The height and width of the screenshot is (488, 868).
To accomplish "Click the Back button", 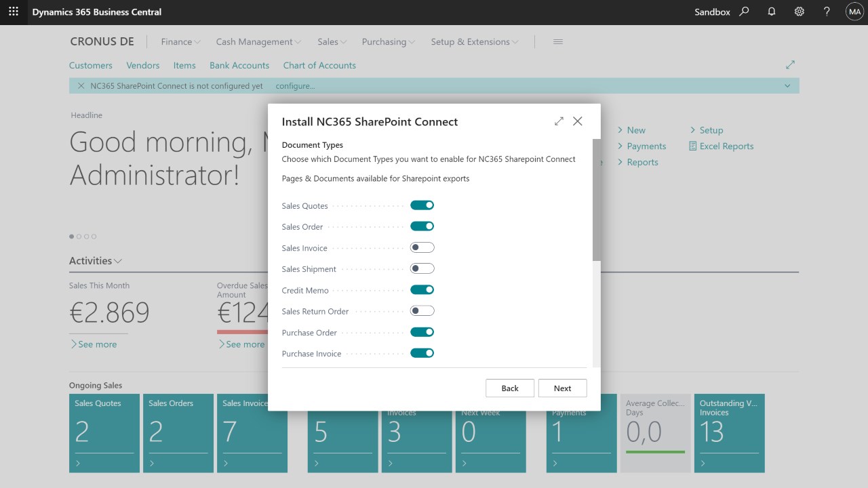I will pyautogui.click(x=510, y=388).
